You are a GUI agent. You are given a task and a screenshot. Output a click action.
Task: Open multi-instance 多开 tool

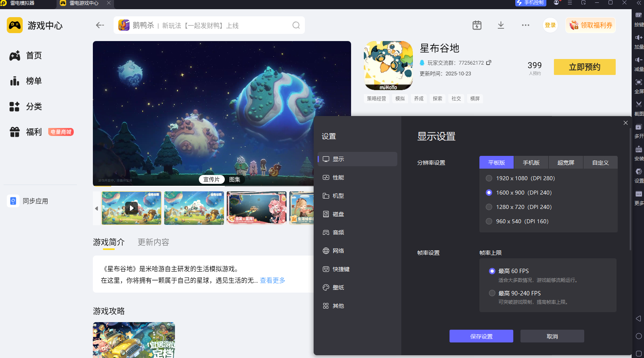pyautogui.click(x=639, y=130)
